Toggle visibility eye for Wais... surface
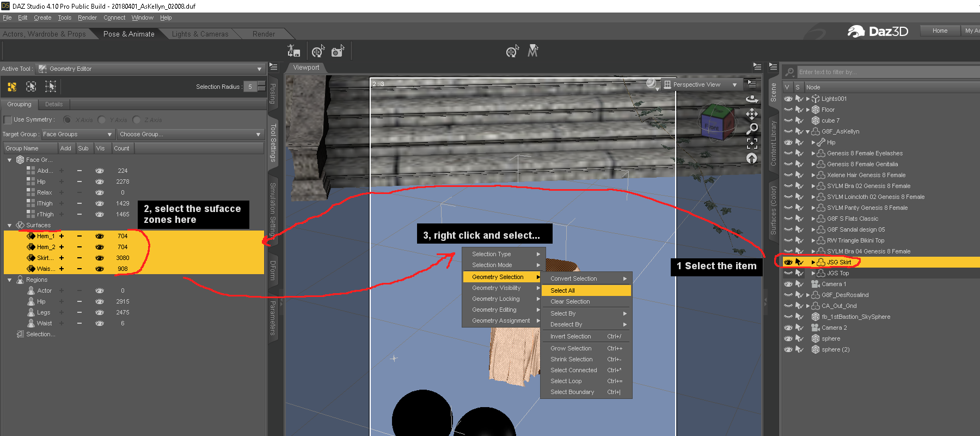The width and height of the screenshot is (980, 436). click(100, 269)
